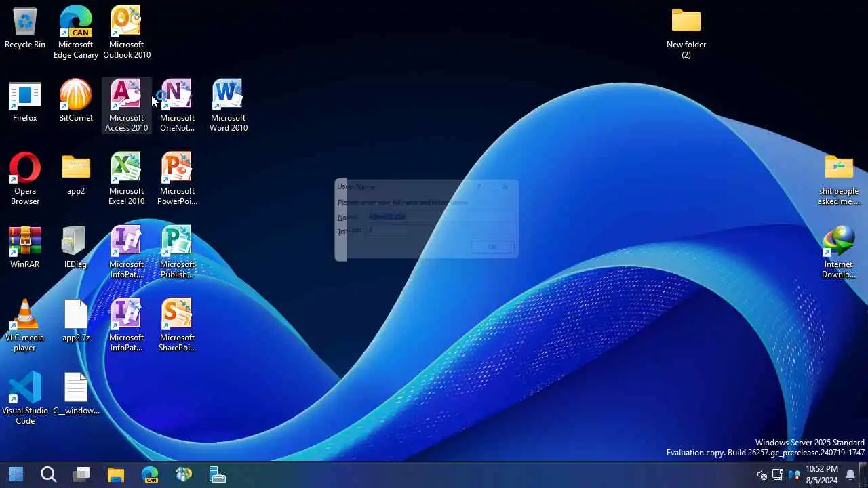
Task: Click the Microsoft OneNote desktop shortcut
Action: pyautogui.click(x=177, y=106)
